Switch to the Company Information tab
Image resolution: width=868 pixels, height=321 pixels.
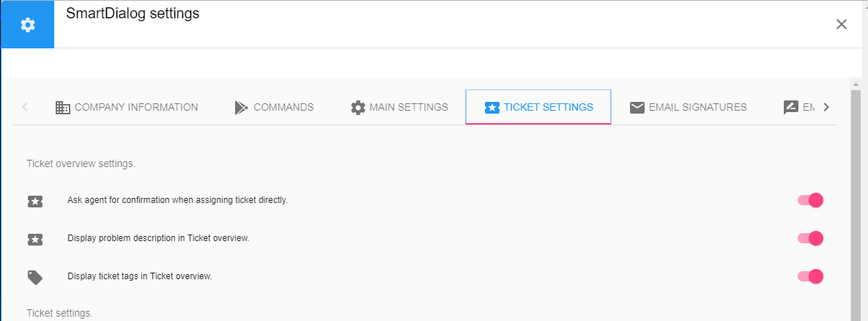127,108
